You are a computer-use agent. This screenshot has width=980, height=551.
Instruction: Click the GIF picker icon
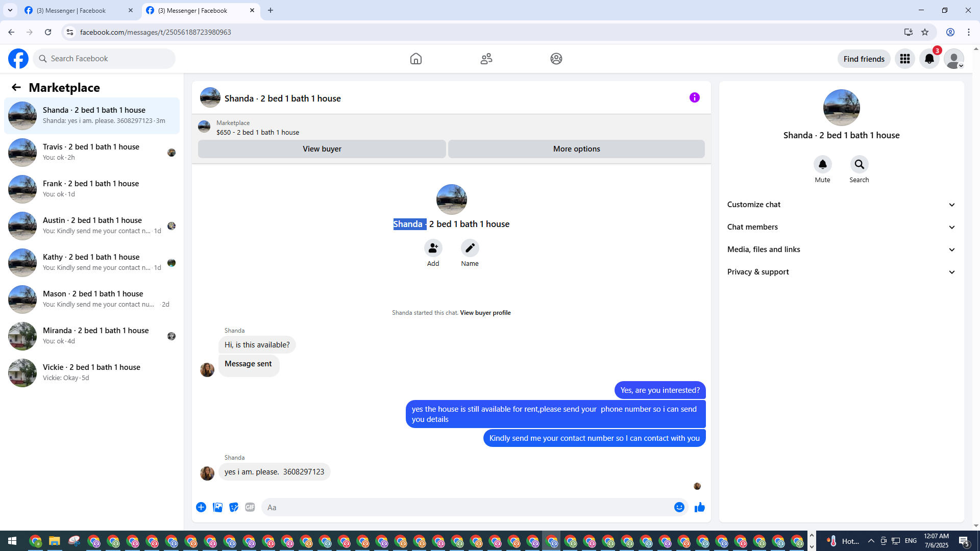pos(250,507)
